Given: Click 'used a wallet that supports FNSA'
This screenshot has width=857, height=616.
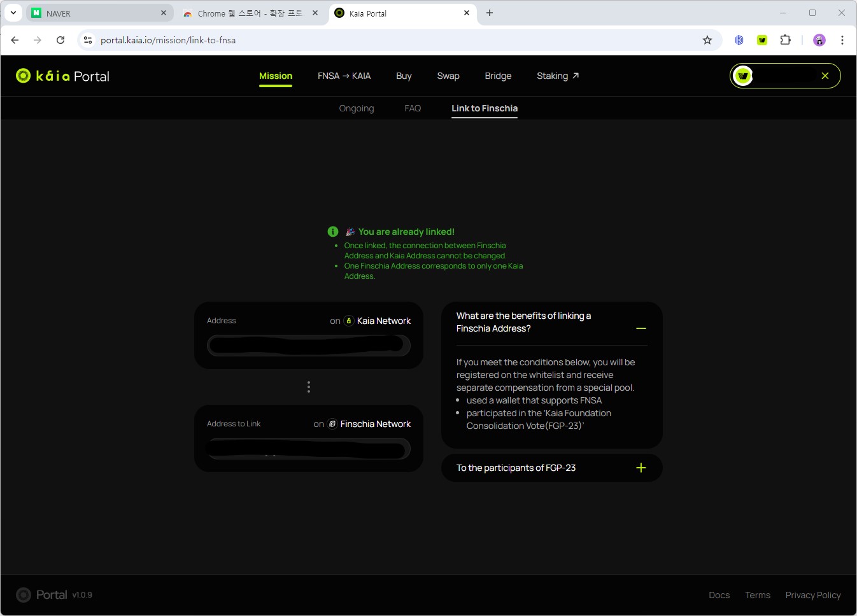Looking at the screenshot, I should [534, 400].
